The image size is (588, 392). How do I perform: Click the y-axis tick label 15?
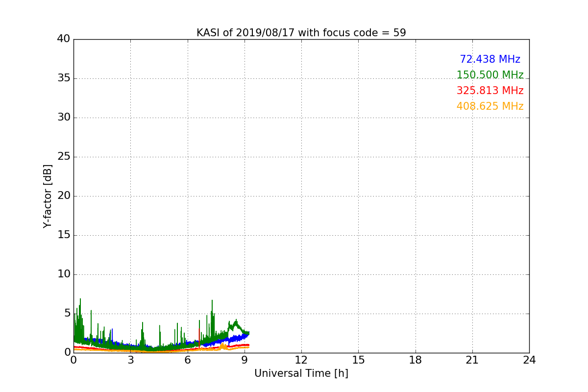(64, 235)
